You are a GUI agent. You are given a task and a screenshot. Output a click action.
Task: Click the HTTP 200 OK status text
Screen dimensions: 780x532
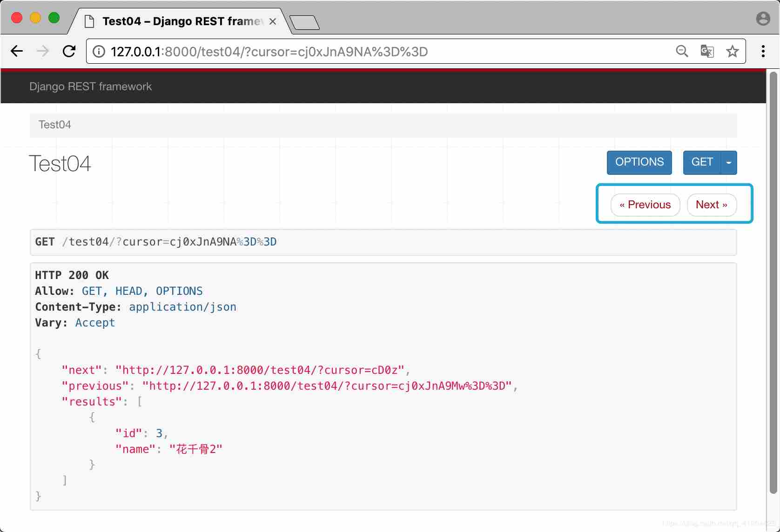coord(72,275)
